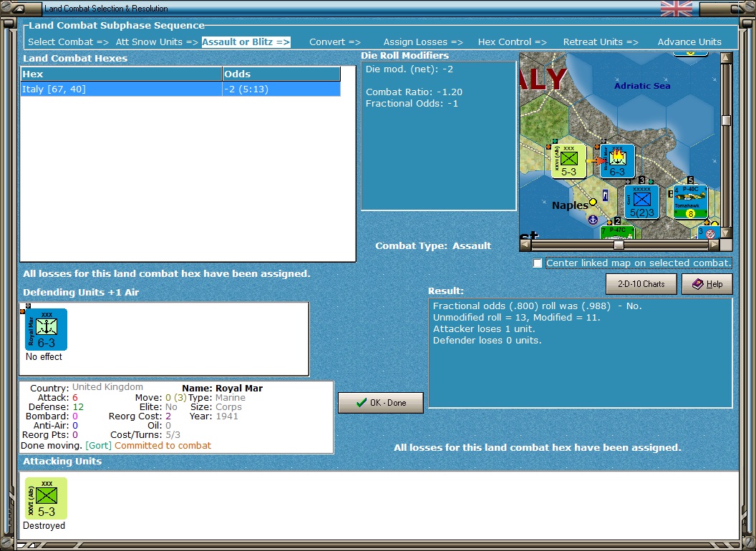The width and height of the screenshot is (756, 551).
Task: Toggle Center linked map on selected combat
Action: [538, 263]
